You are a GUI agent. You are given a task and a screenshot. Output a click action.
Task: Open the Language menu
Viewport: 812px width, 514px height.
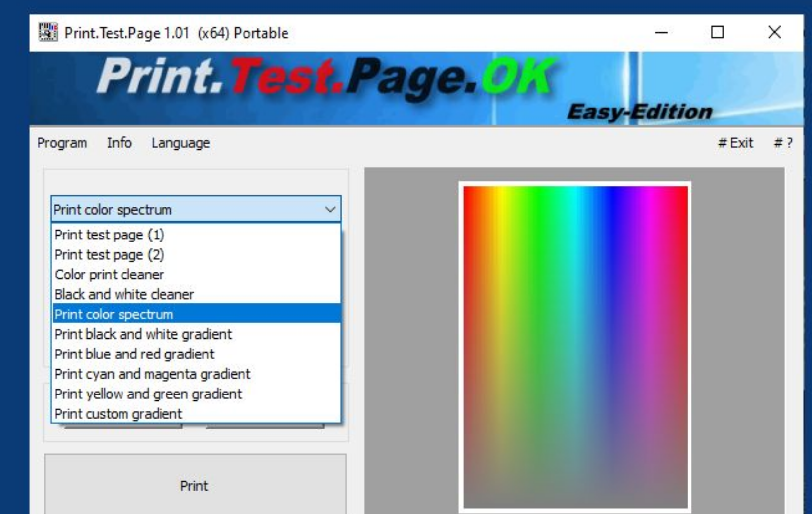[181, 143]
